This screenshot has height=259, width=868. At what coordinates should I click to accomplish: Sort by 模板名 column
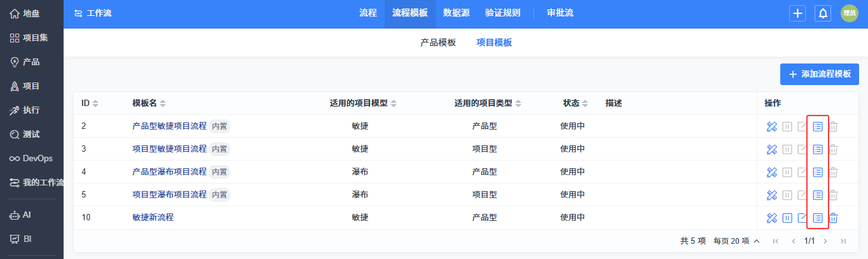pyautogui.click(x=149, y=103)
